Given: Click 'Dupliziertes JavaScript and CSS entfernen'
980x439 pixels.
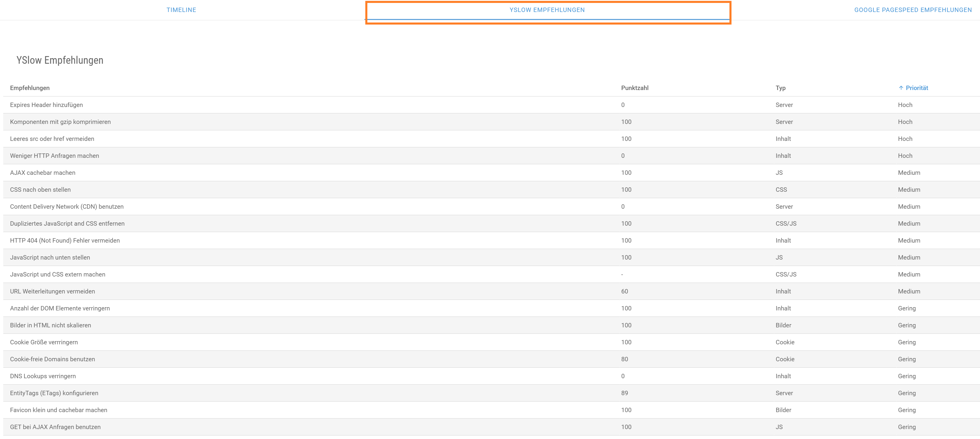Looking at the screenshot, I should click(x=67, y=224).
